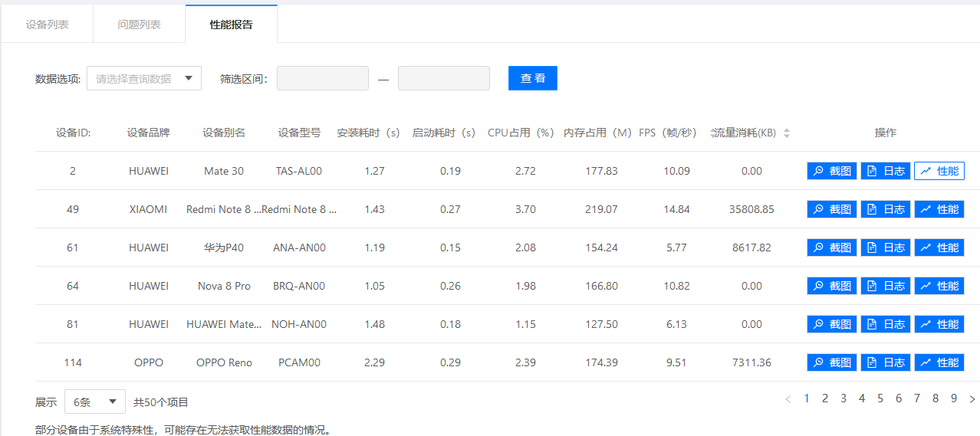Open screenshot for Nova 8 Pro
The image size is (980, 436).
click(831, 286)
